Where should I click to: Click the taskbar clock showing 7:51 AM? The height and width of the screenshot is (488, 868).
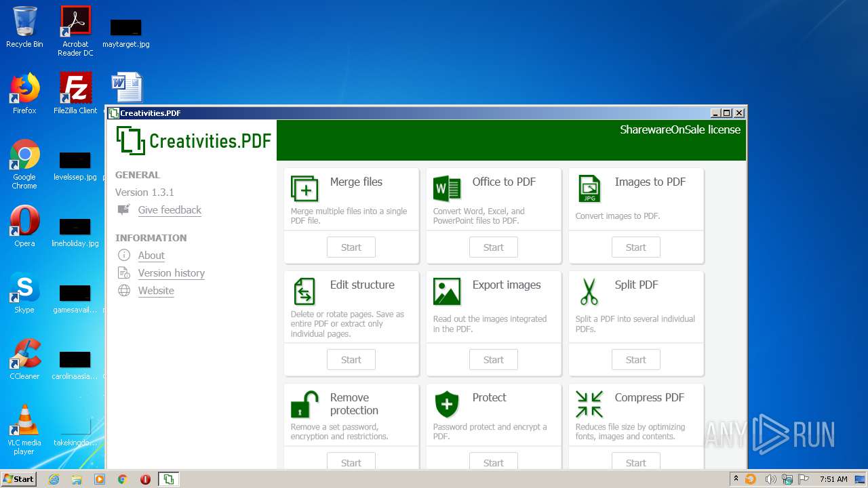point(833,479)
